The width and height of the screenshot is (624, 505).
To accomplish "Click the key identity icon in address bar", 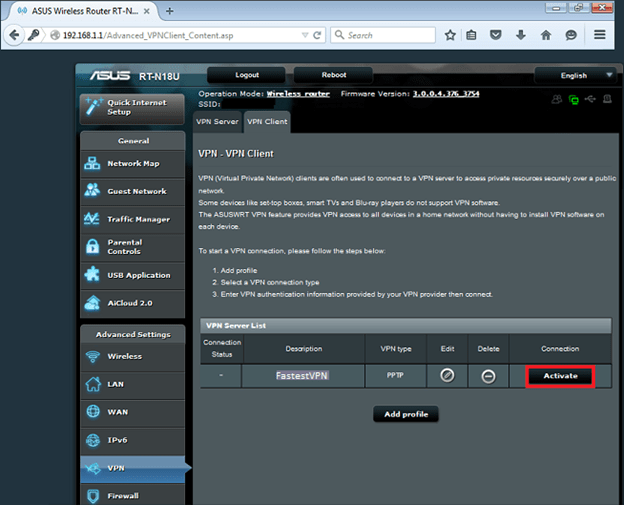I will click(x=34, y=35).
